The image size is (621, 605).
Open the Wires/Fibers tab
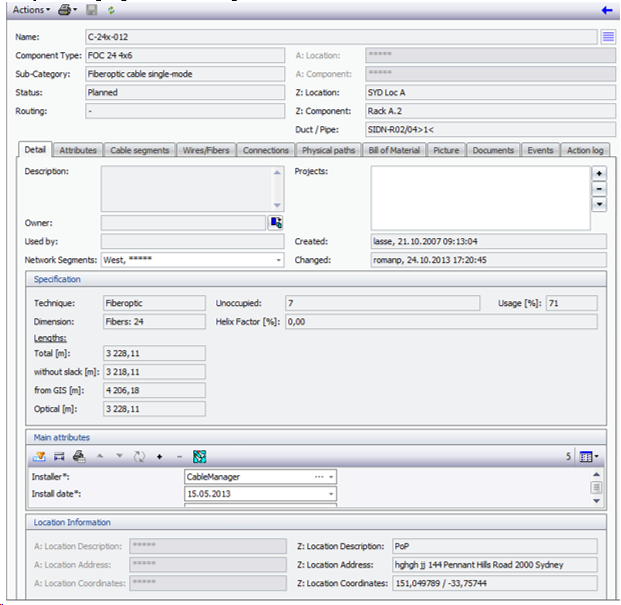[206, 150]
